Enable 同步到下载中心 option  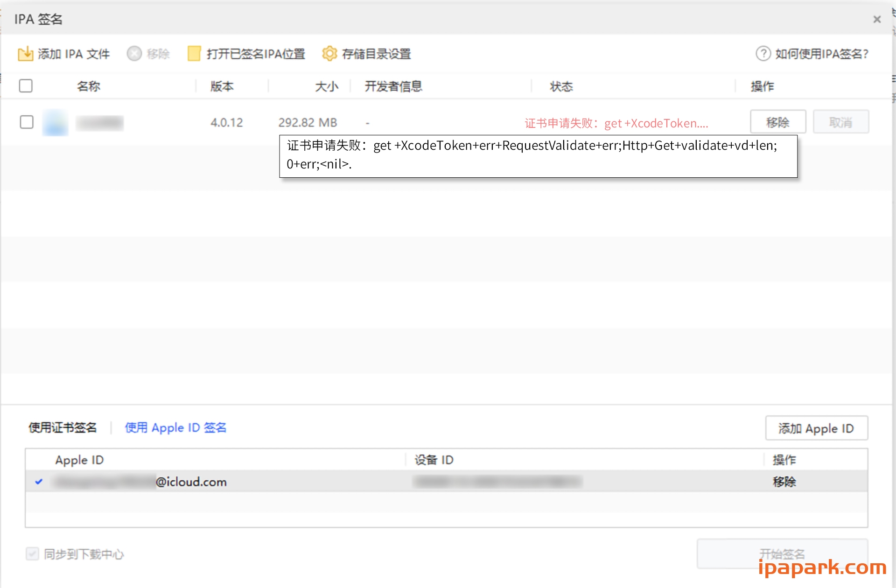pos(32,554)
